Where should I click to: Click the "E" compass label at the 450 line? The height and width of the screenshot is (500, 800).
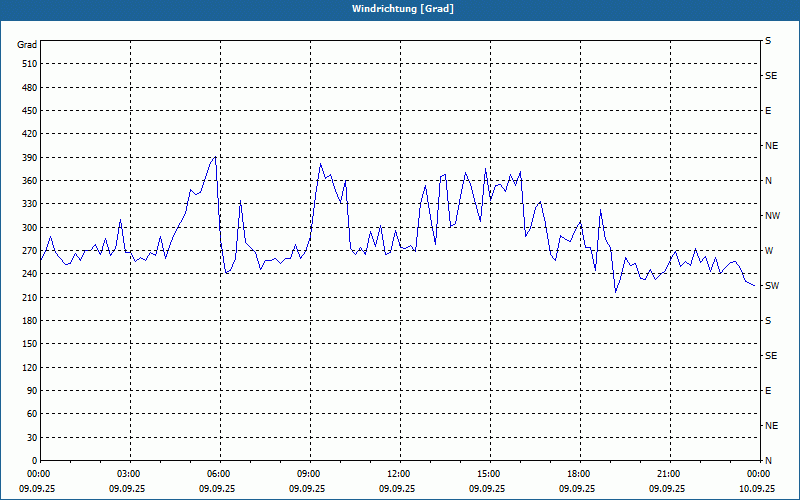[768, 111]
